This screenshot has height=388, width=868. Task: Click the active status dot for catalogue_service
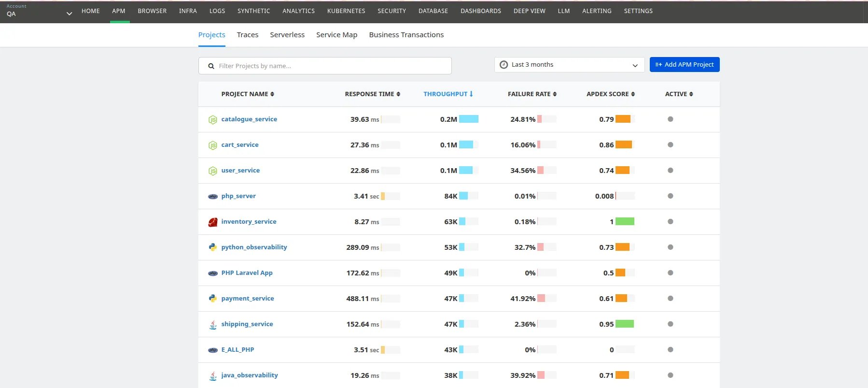point(670,119)
